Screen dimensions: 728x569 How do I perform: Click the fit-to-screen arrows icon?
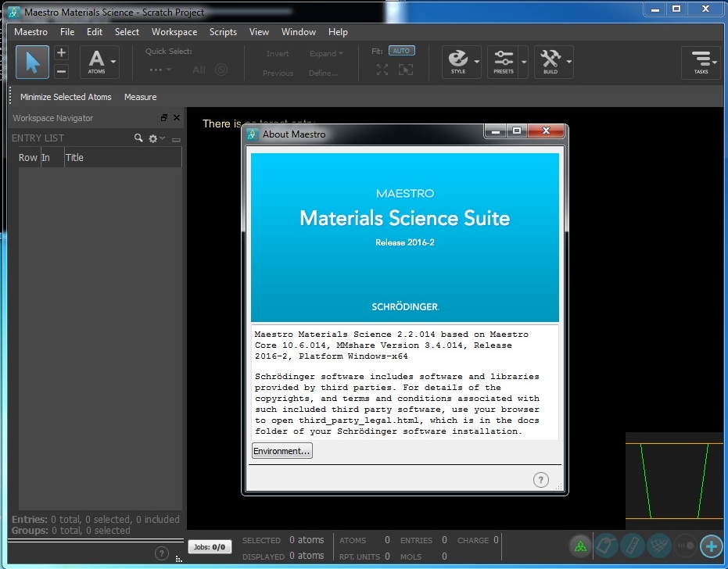tap(382, 70)
